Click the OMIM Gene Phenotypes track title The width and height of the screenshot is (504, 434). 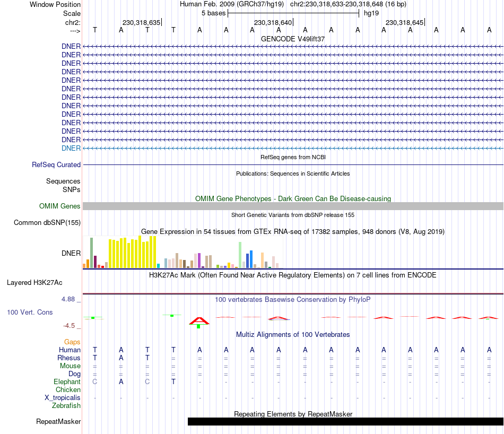click(293, 198)
